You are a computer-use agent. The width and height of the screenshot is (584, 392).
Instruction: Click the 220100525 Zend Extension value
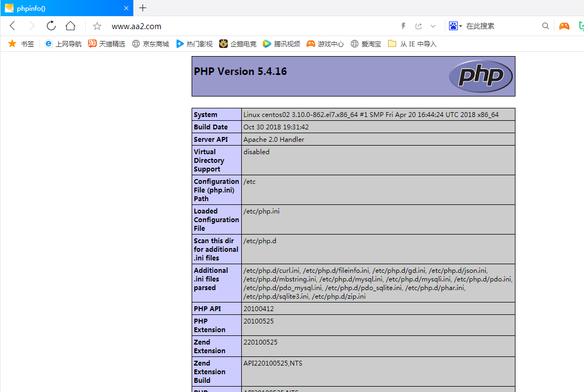(260, 342)
